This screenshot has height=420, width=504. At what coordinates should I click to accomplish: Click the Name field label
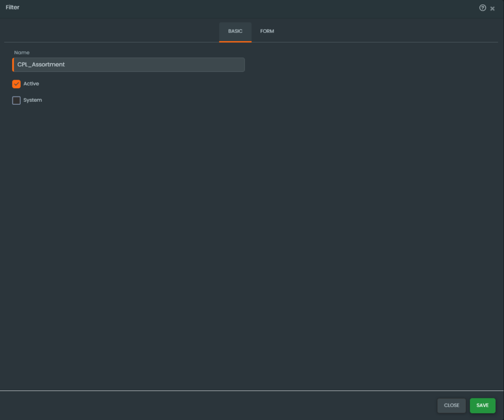click(x=22, y=53)
